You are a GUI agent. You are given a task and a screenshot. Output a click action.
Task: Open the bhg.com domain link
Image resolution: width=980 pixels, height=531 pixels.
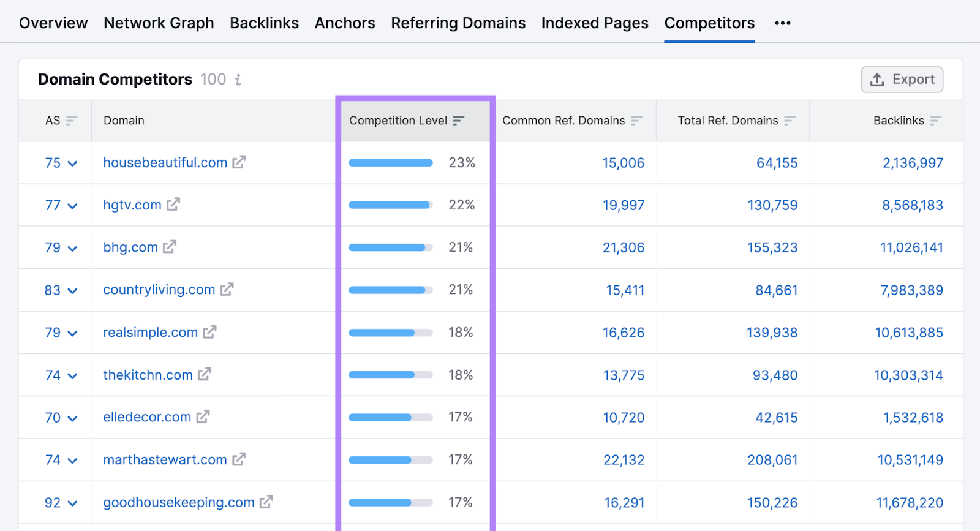(x=130, y=247)
